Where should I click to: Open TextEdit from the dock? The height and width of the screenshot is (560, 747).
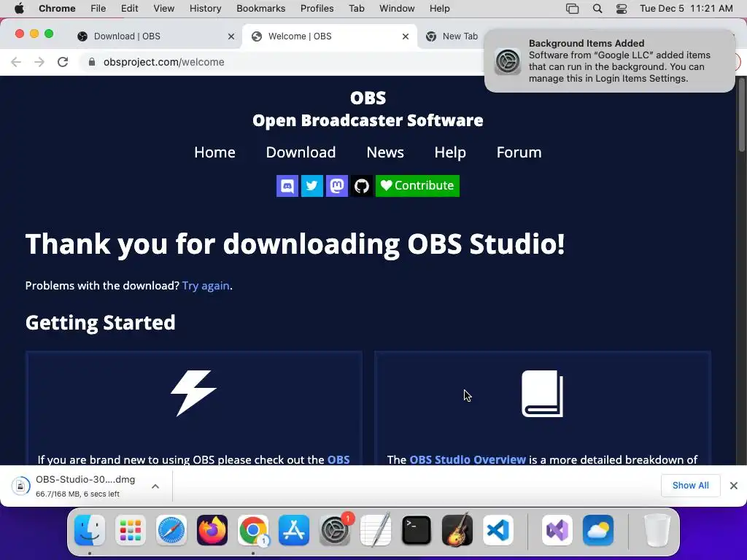[376, 530]
